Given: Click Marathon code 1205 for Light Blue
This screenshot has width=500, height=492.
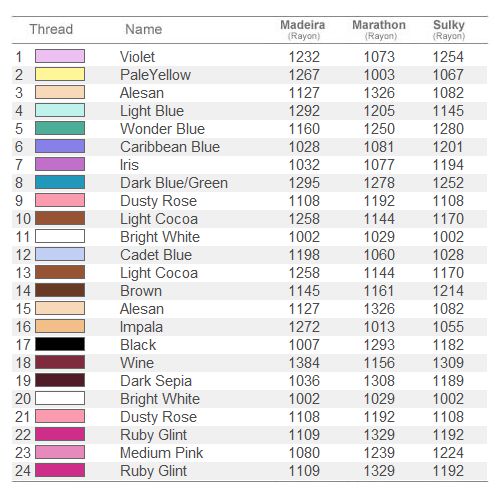Looking at the screenshot, I should (379, 111).
